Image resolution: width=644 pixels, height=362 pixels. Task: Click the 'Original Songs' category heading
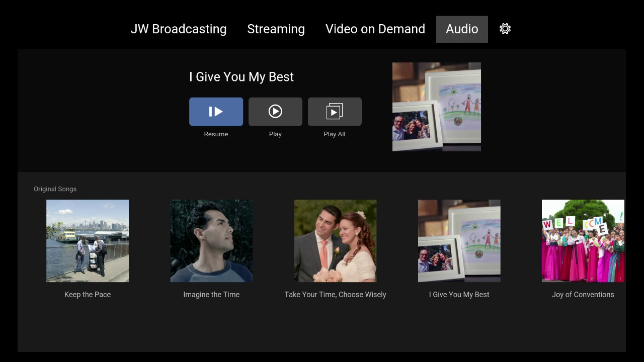click(x=55, y=189)
